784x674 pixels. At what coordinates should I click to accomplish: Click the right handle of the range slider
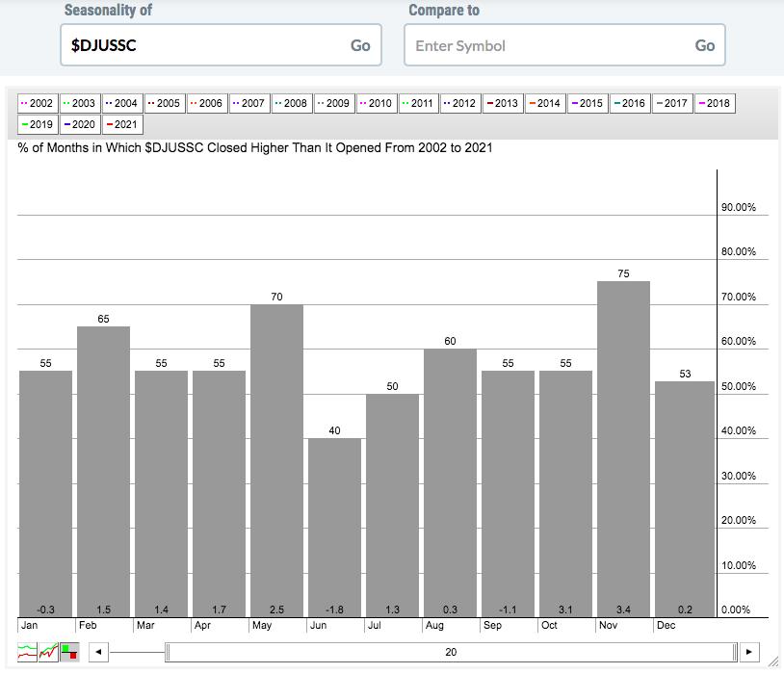737,652
